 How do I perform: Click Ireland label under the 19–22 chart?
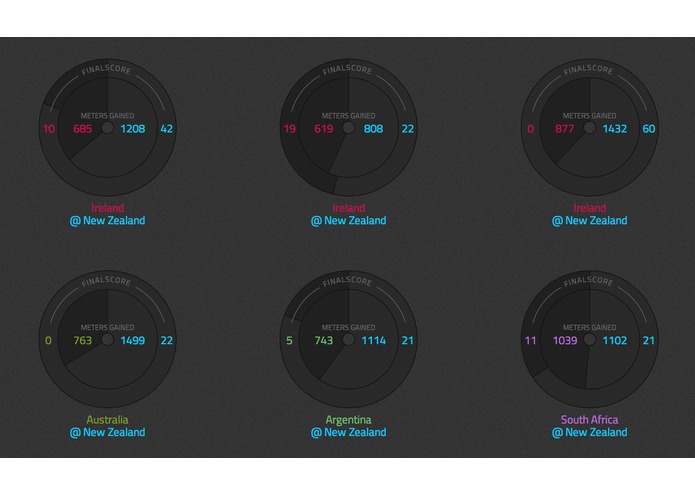349,208
